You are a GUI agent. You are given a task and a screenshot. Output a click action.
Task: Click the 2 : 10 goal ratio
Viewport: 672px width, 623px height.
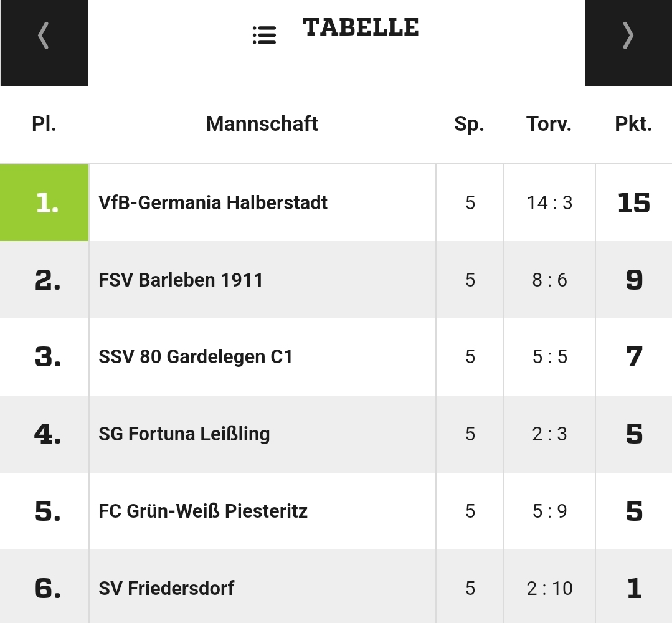coord(549,588)
